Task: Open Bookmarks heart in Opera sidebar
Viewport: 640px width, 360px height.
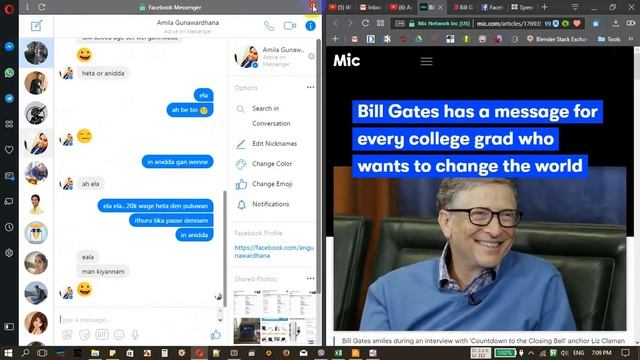Action: [x=9, y=150]
